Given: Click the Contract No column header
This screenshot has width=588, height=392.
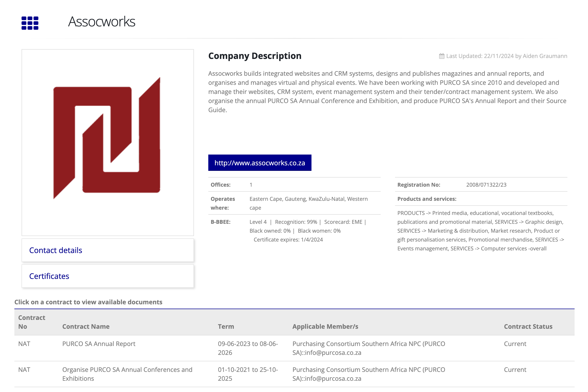Looking at the screenshot, I should (x=31, y=322).
